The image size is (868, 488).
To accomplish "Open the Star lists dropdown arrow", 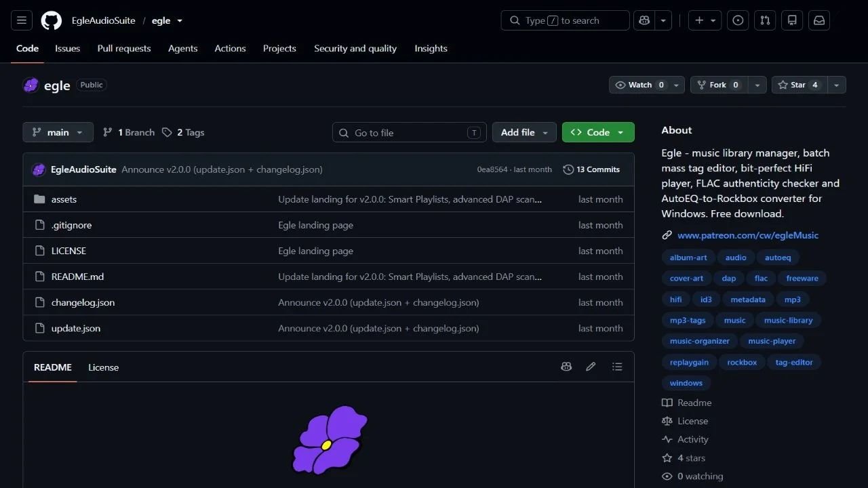I will pos(837,85).
